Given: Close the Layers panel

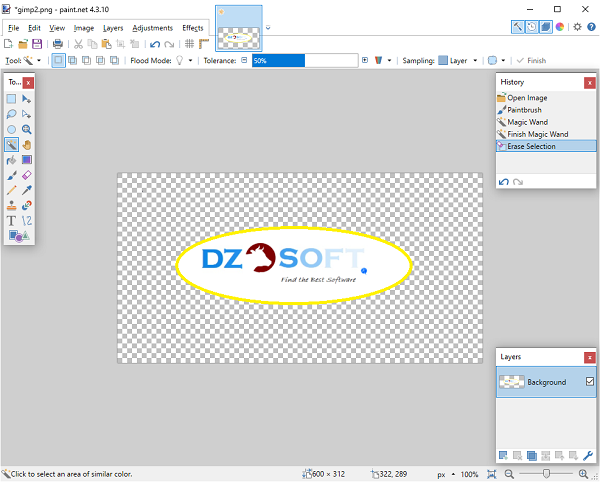Looking at the screenshot, I should (x=590, y=357).
